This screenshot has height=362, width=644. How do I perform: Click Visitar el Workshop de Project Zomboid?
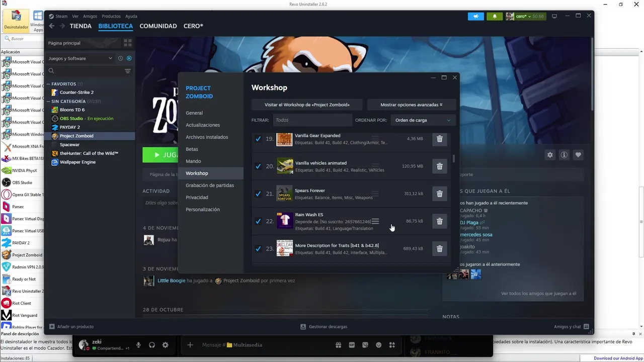[x=307, y=105]
